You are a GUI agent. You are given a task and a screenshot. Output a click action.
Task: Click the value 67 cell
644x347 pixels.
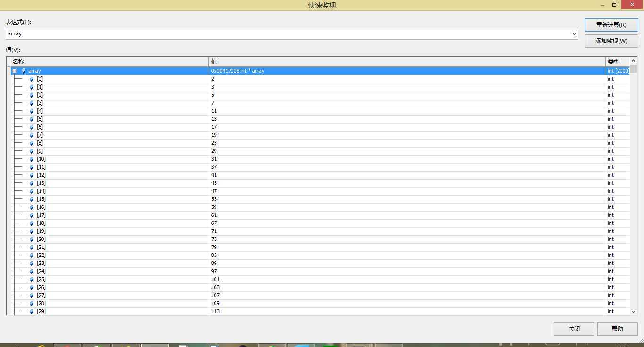click(x=407, y=223)
